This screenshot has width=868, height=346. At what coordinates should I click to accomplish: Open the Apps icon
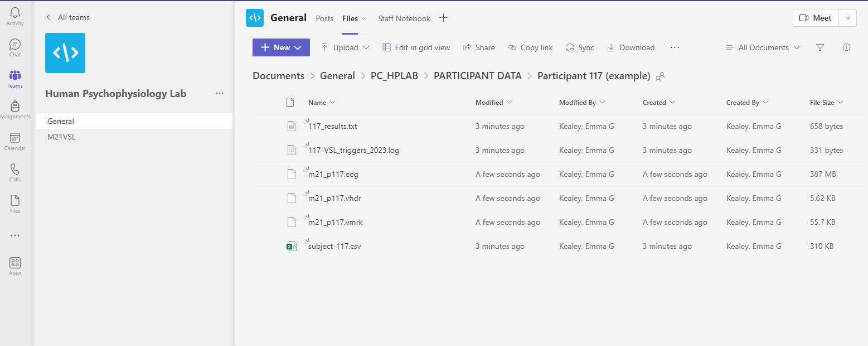pos(15,263)
